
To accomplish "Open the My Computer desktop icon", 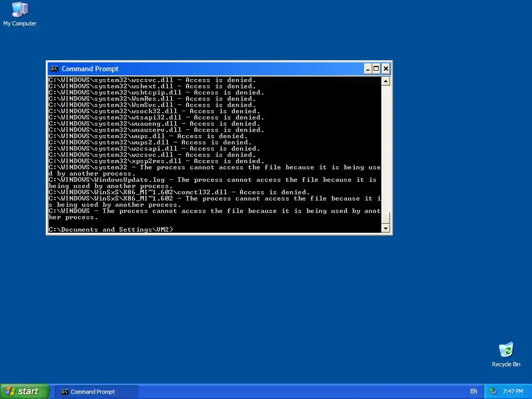I will 20,14.
